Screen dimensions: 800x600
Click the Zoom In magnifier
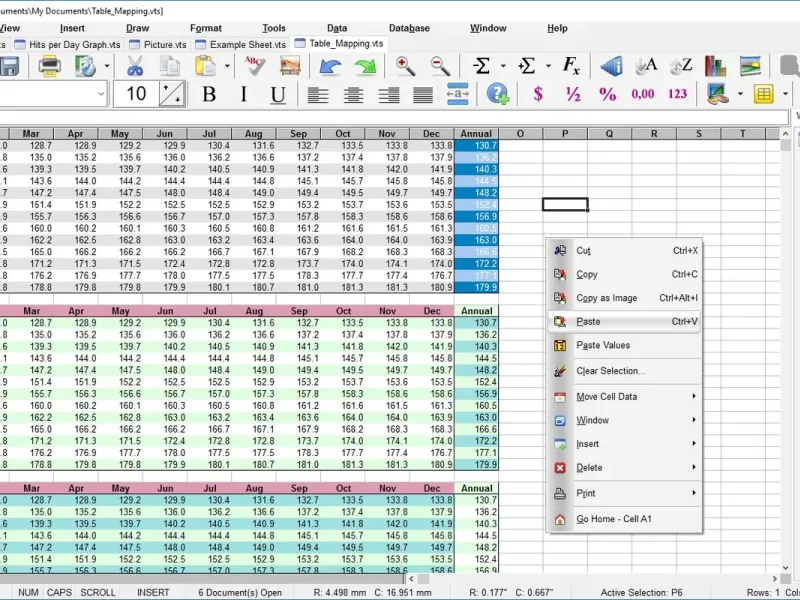point(405,66)
